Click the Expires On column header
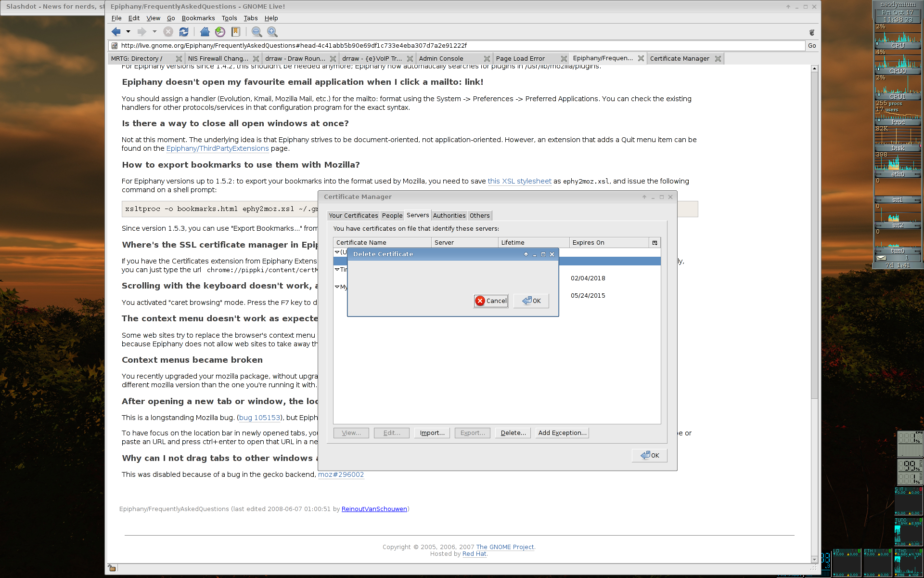This screenshot has height=578, width=924. coord(609,243)
